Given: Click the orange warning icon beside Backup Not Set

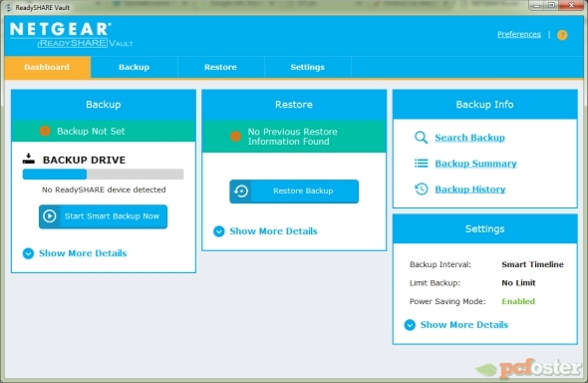Looking at the screenshot, I should 45,131.
